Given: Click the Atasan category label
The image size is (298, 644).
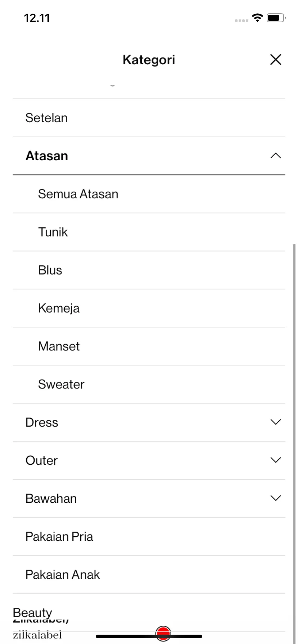Looking at the screenshot, I should tap(47, 156).
